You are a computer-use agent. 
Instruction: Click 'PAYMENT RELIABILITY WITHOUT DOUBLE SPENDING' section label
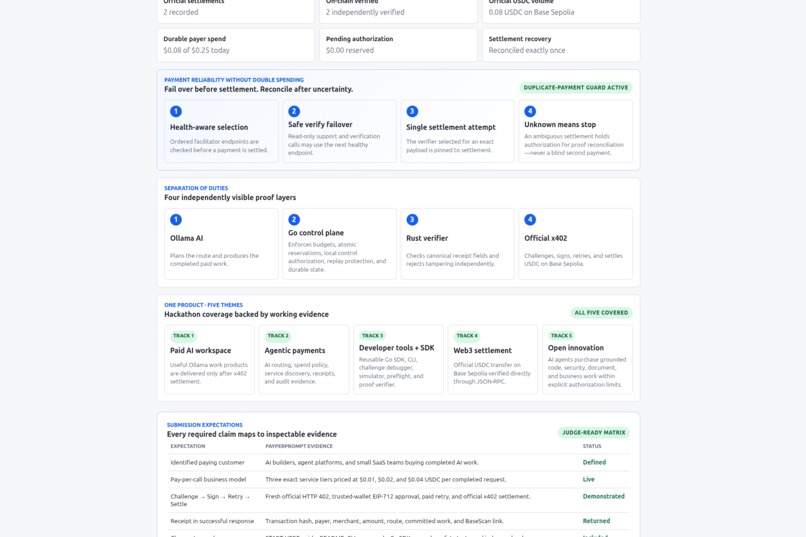pos(234,80)
